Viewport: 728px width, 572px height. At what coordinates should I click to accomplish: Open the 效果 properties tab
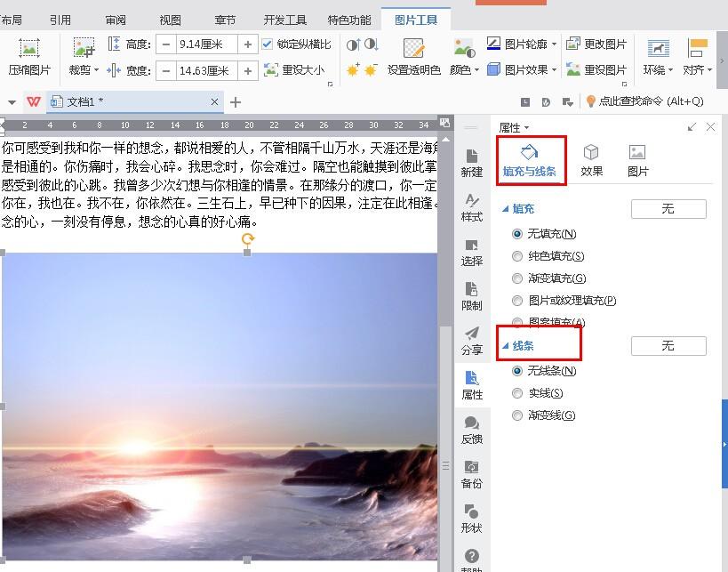pos(591,161)
